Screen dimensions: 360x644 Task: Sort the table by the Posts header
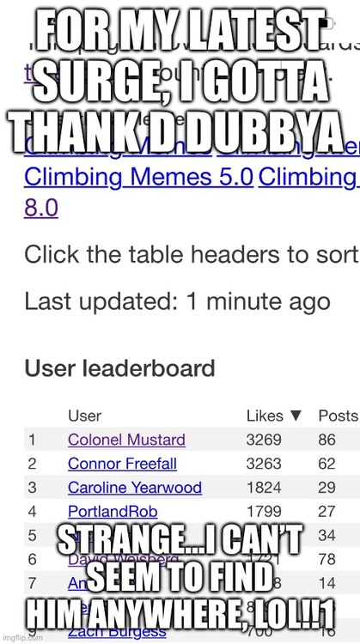pyautogui.click(x=338, y=416)
